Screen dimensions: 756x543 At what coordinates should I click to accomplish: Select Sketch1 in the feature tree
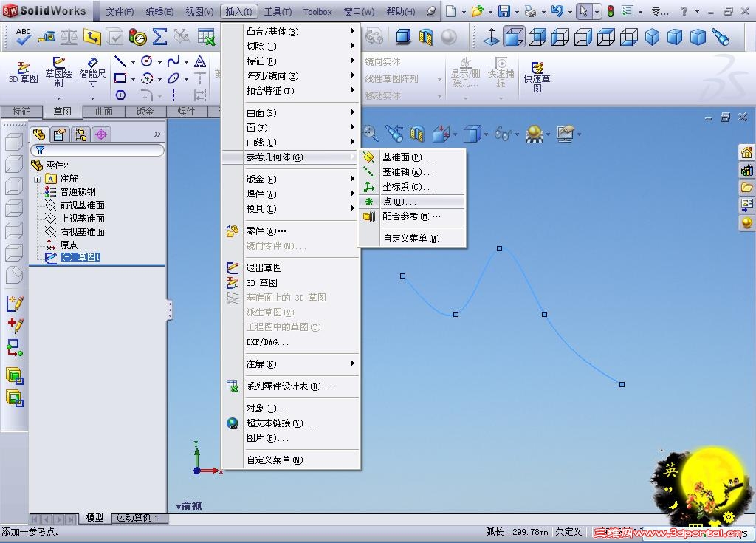(73, 257)
